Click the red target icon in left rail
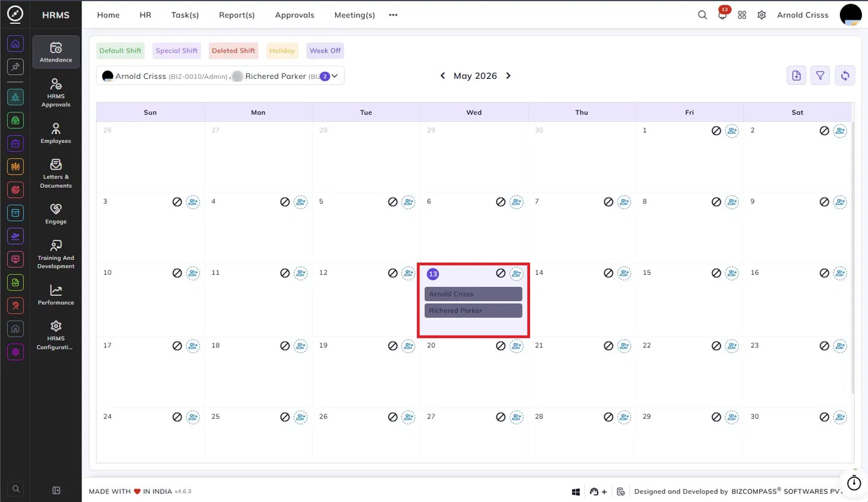Image resolution: width=868 pixels, height=502 pixels. (x=16, y=189)
